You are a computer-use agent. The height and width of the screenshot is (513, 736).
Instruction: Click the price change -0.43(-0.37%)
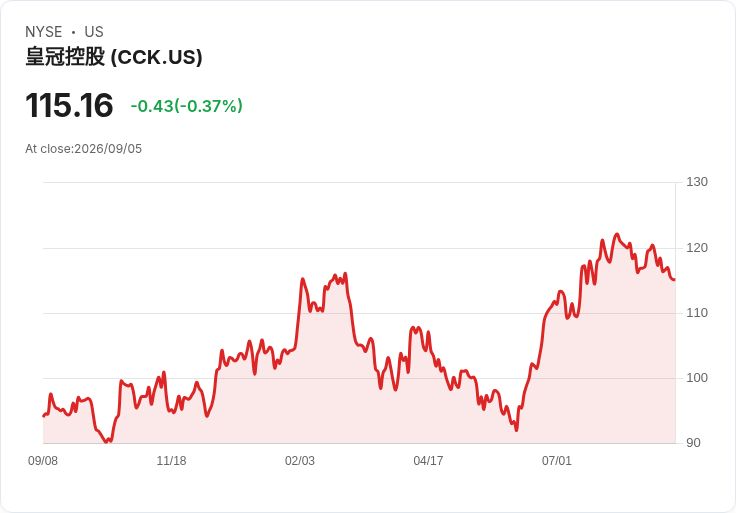pos(186,106)
